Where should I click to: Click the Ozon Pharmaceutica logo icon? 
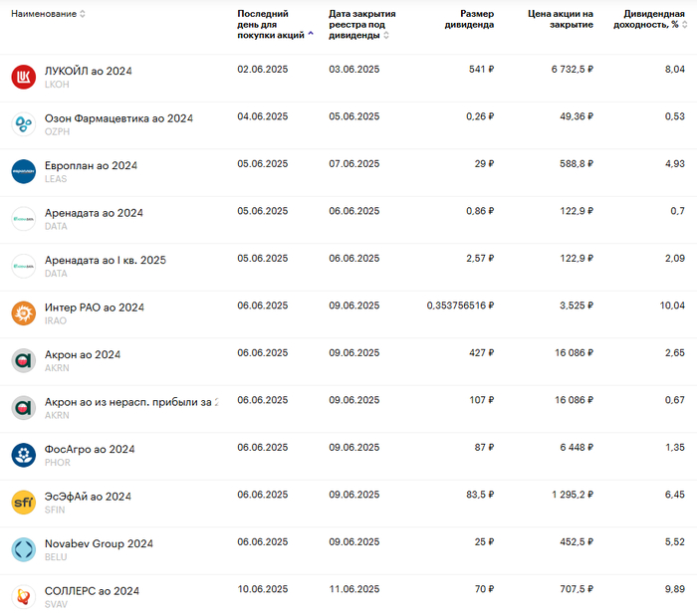point(23,124)
